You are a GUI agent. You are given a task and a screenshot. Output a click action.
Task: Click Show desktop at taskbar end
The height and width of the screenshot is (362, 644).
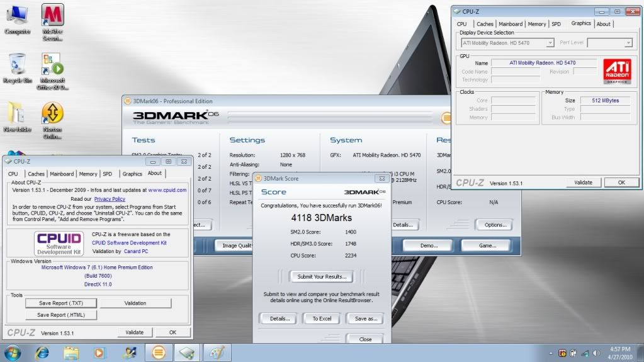[641, 353]
